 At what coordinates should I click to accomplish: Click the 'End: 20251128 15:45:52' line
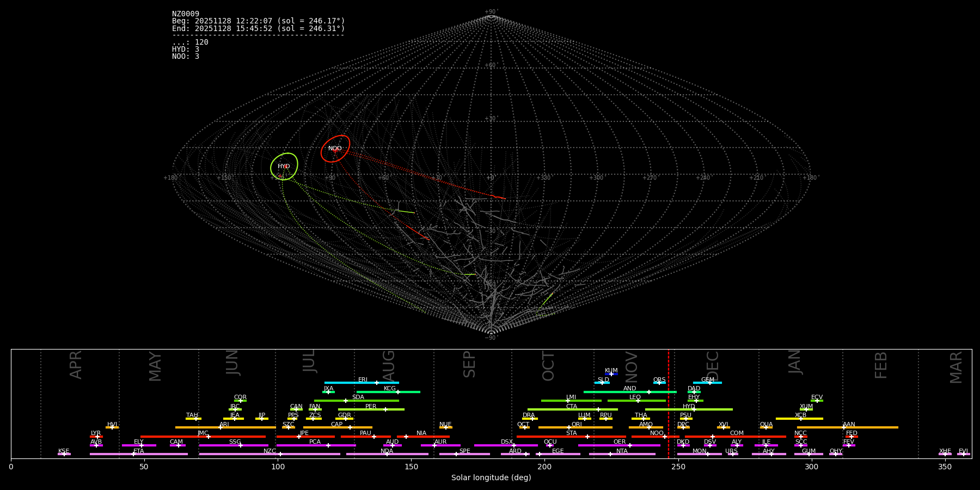[259, 28]
